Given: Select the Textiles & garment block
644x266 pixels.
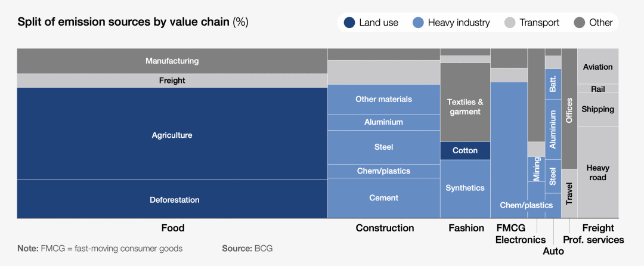Looking at the screenshot, I should coord(465,107).
